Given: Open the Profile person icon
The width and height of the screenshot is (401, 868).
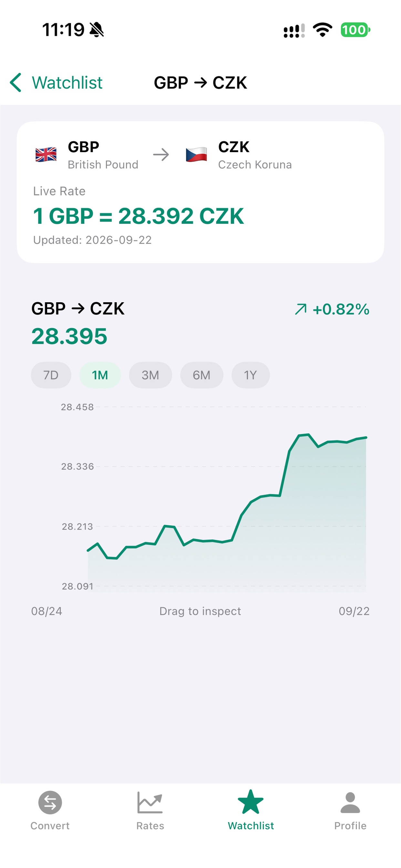Looking at the screenshot, I should (x=350, y=803).
